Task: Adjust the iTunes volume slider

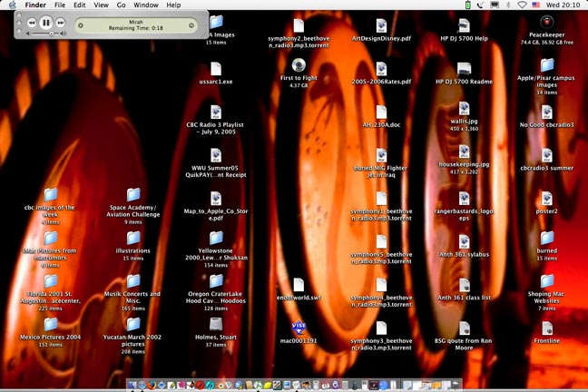Action: [46, 34]
